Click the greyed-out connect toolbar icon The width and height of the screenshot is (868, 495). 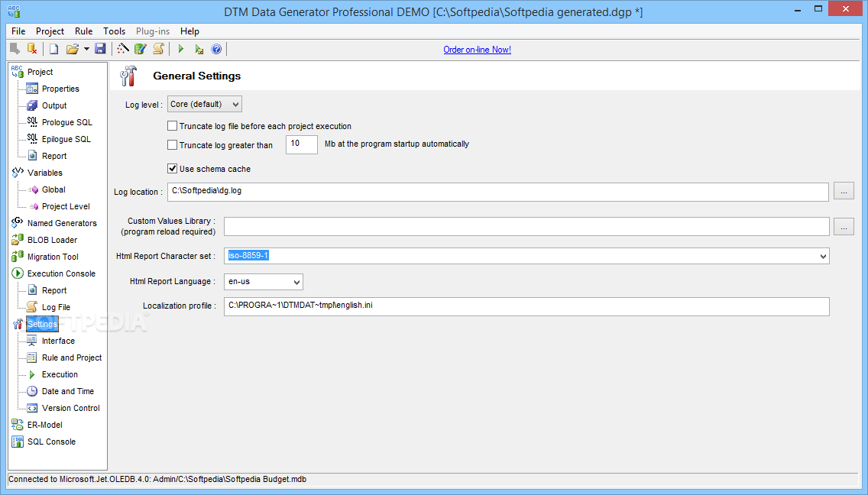coord(15,49)
